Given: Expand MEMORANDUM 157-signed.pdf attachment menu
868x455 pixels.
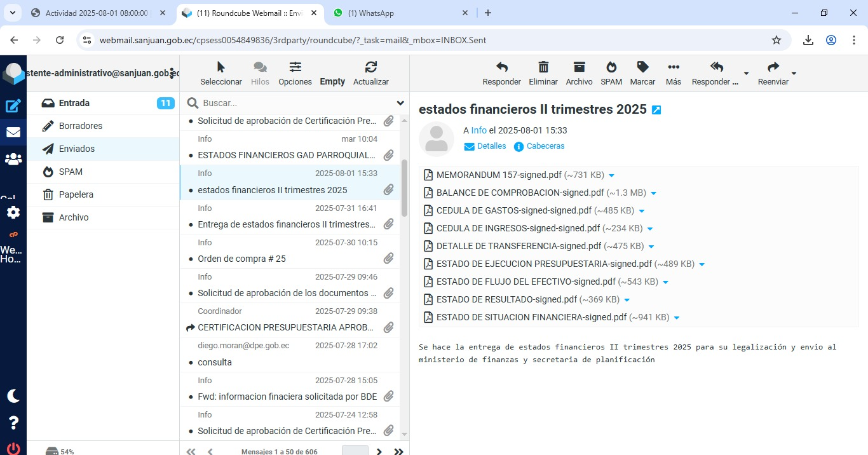Looking at the screenshot, I should coord(612,175).
